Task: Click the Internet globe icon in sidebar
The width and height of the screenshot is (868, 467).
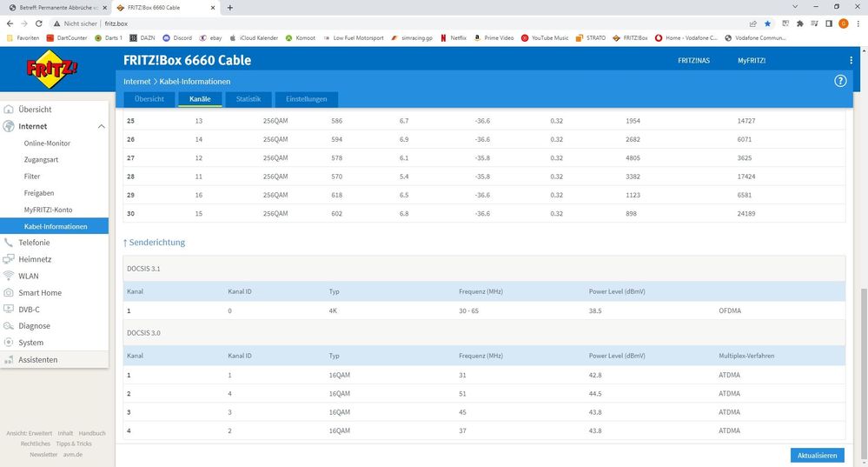Action: point(9,126)
